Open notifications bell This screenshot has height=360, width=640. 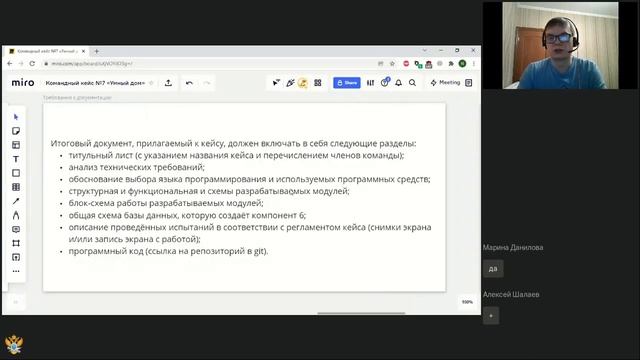(x=398, y=83)
